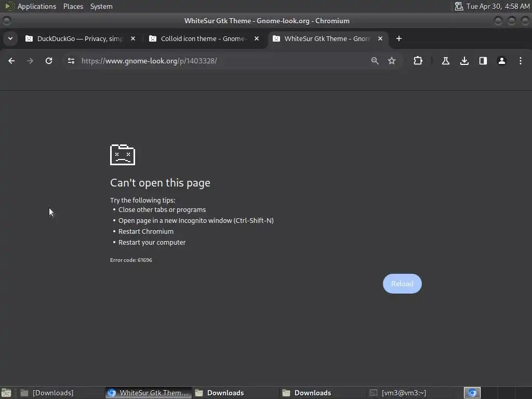Viewport: 532px width, 399px height.
Task: View site information icon in address bar
Action: [71, 61]
